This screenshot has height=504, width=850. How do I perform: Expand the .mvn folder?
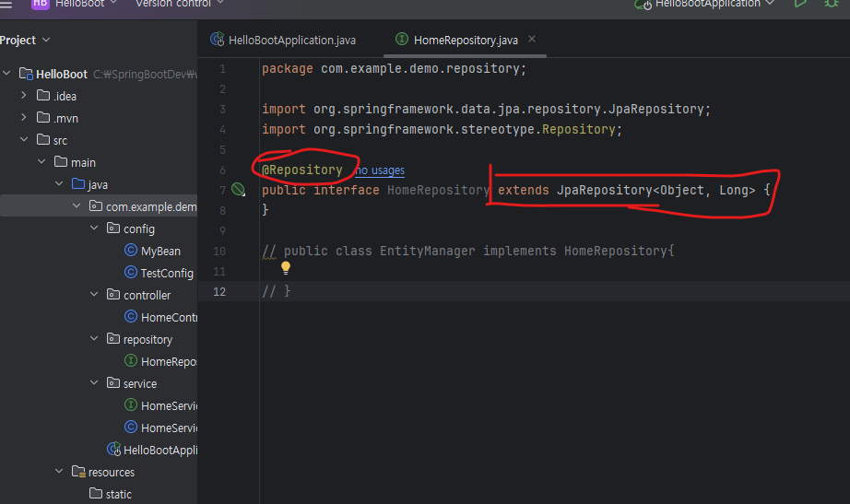click(x=24, y=118)
